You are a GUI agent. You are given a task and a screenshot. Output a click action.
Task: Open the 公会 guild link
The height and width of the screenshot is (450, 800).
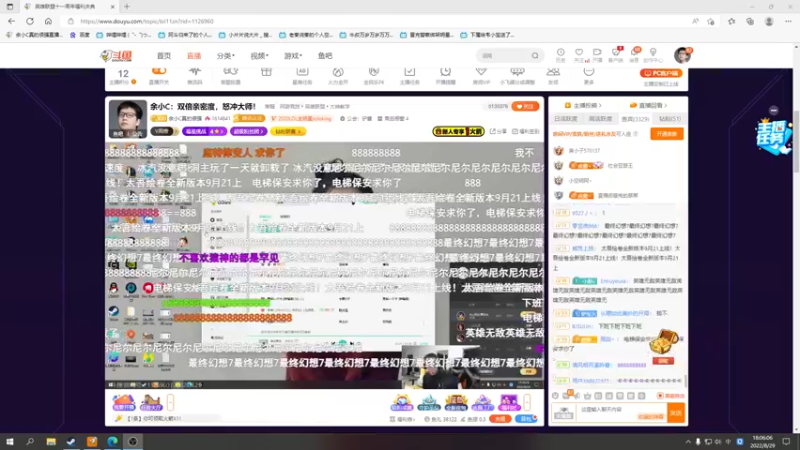pyautogui.click(x=356, y=118)
